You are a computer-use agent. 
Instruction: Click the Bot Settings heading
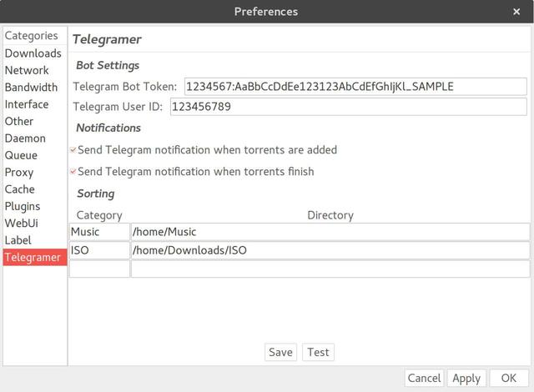pos(108,65)
